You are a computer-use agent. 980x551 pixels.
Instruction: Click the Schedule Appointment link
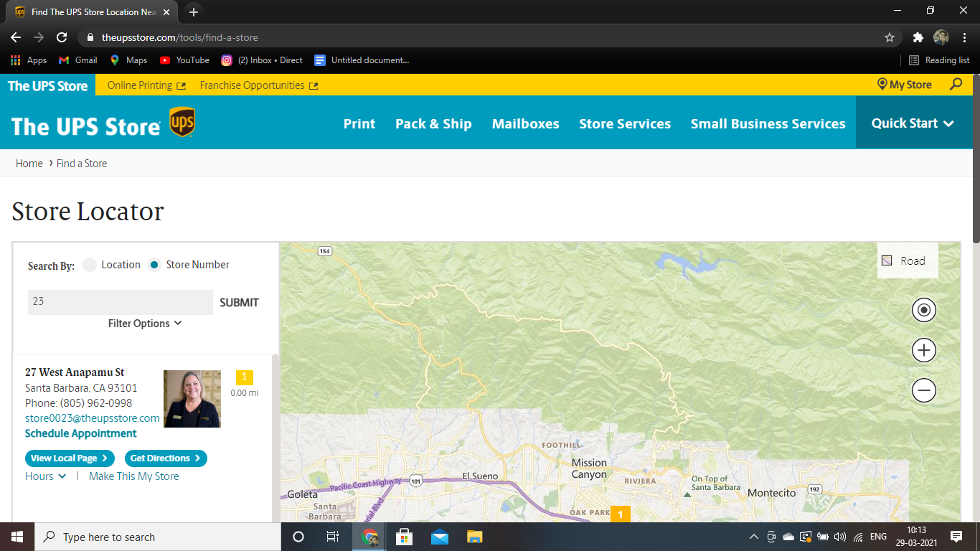point(81,433)
